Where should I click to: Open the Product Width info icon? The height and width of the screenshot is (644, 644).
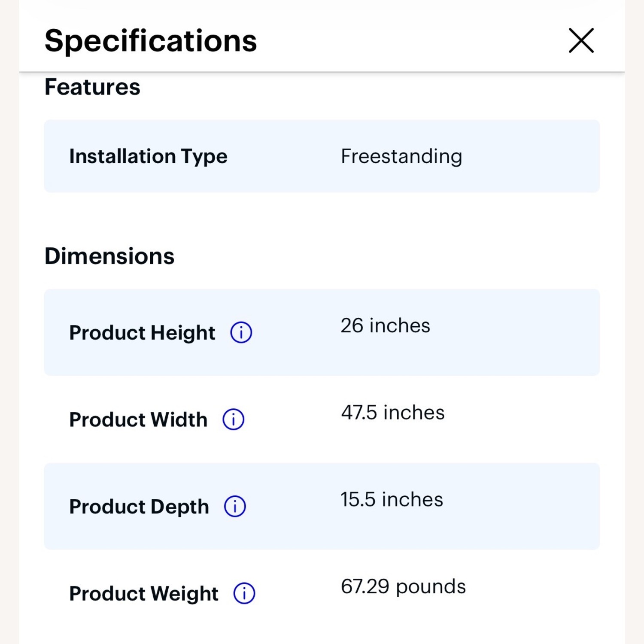coord(234,419)
